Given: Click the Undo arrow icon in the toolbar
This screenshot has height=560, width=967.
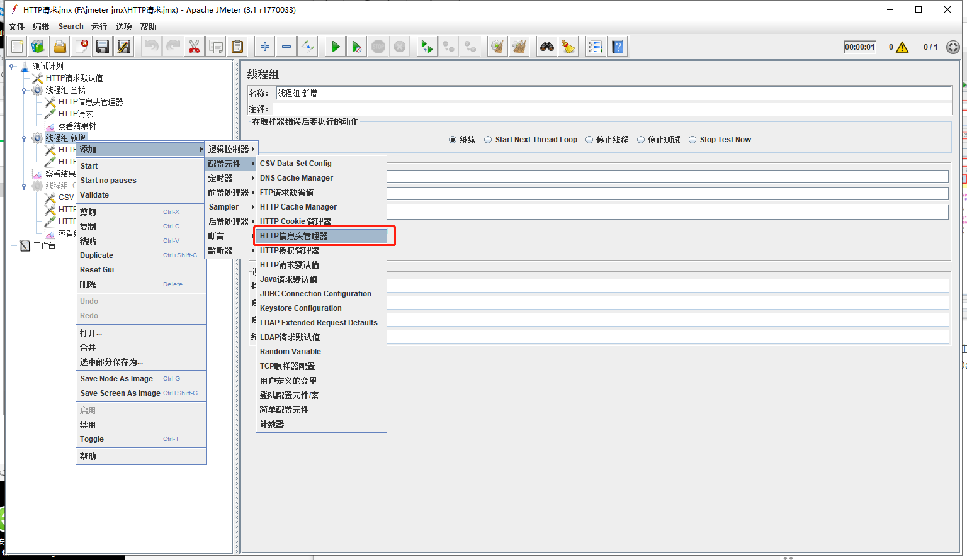Looking at the screenshot, I should pos(151,47).
